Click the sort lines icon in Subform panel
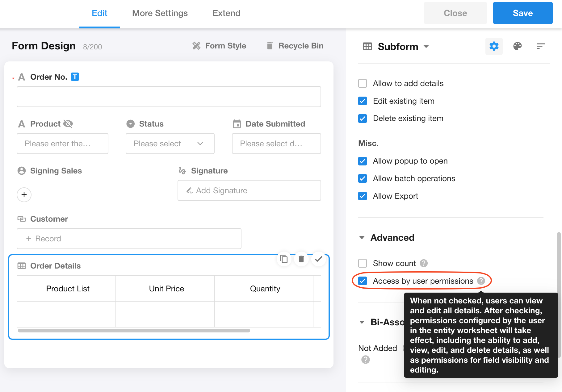The width and height of the screenshot is (562, 392). tap(540, 46)
